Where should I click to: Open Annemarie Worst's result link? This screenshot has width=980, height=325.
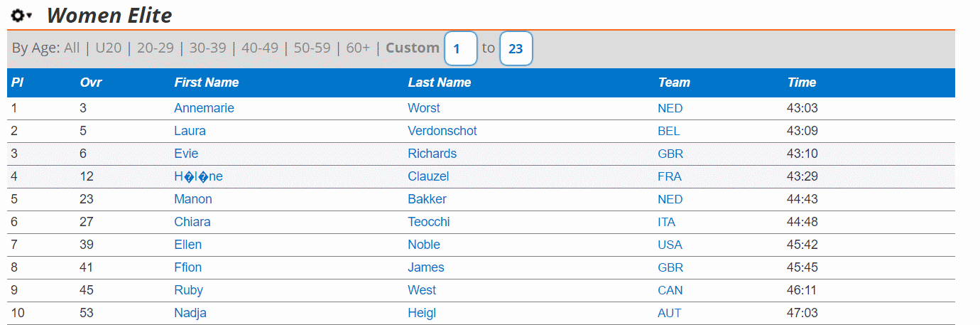point(204,108)
